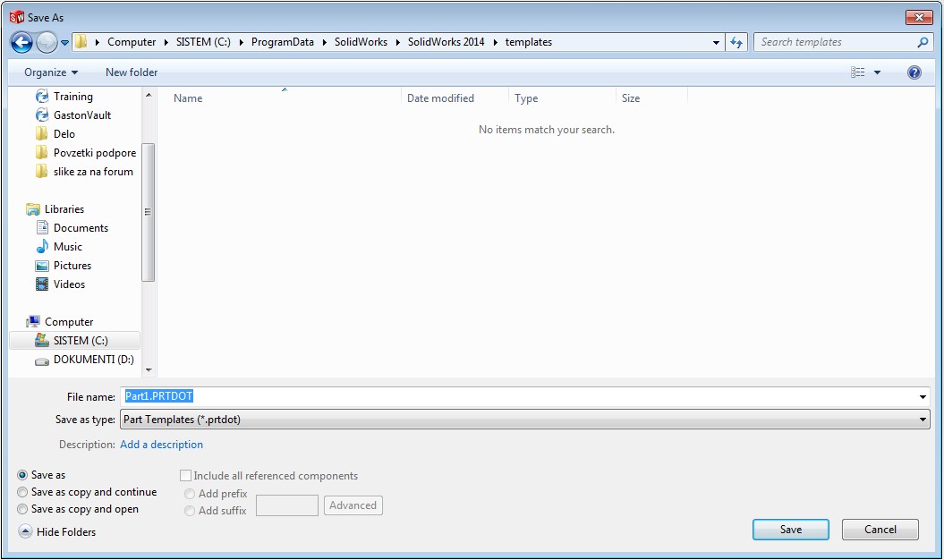Click the refresh icon beside address bar
Image resolution: width=944 pixels, height=560 pixels.
(x=736, y=42)
